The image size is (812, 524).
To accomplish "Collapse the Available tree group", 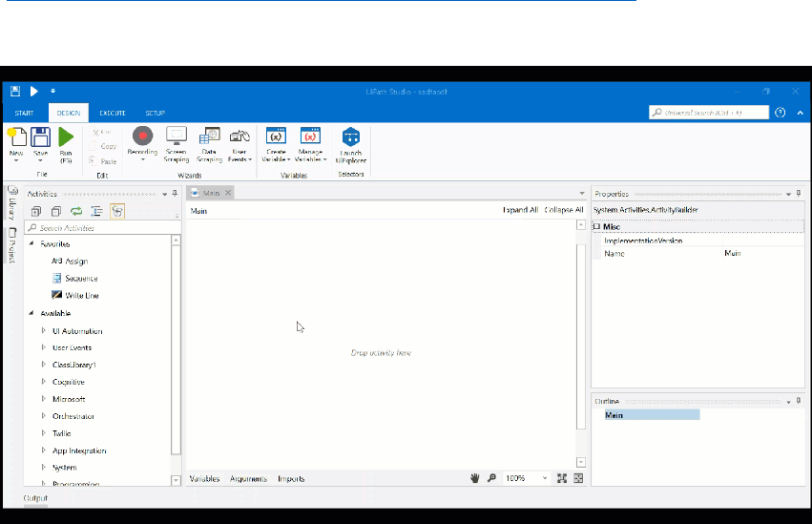I will pos(31,313).
